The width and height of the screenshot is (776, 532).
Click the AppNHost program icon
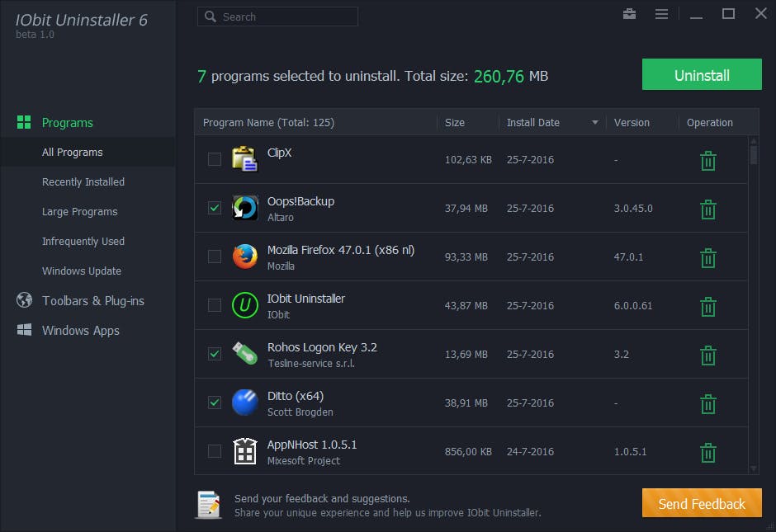point(245,451)
